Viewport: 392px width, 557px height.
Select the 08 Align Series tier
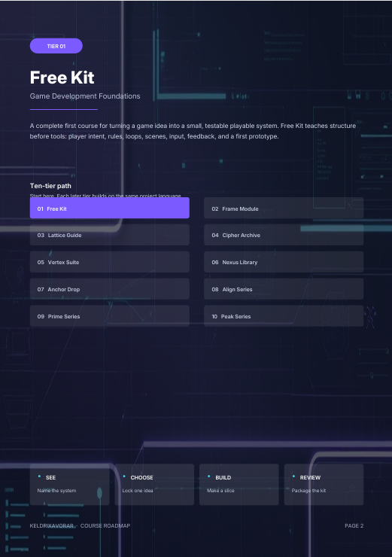(x=284, y=289)
